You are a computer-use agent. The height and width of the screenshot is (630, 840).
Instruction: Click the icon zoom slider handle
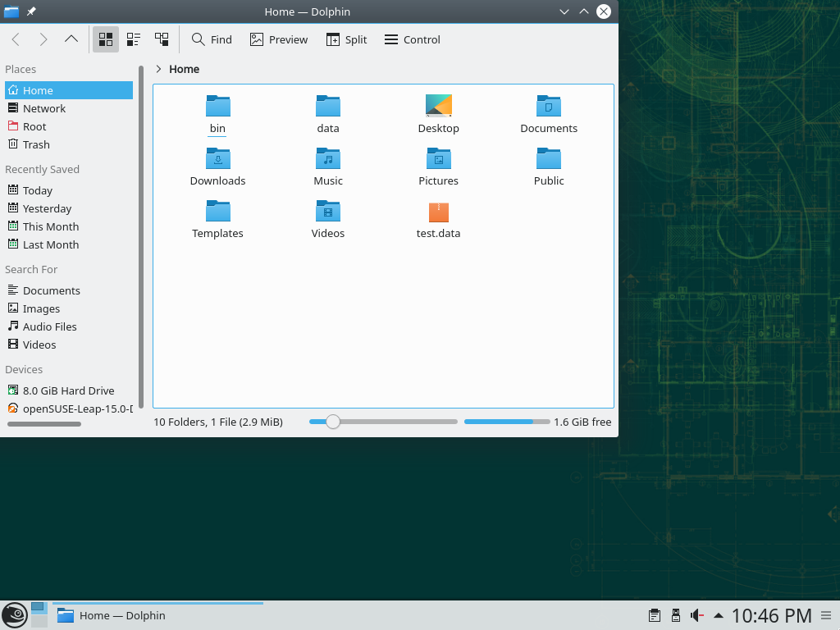coord(332,422)
